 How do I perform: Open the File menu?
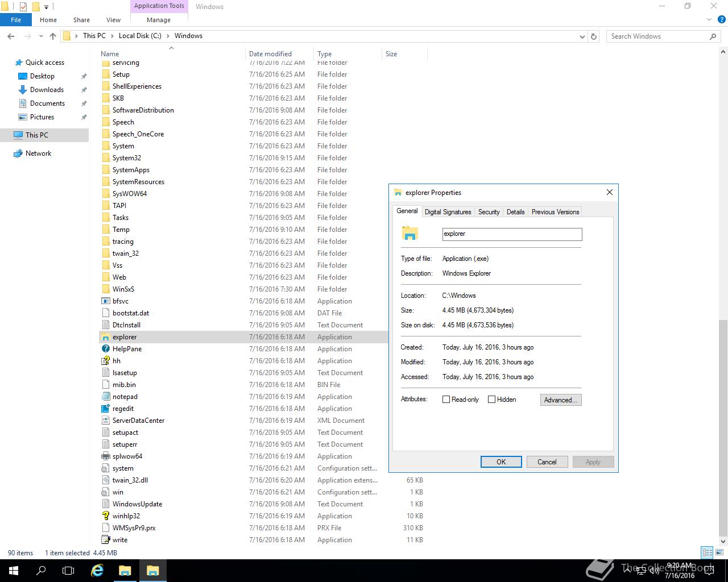pos(16,20)
